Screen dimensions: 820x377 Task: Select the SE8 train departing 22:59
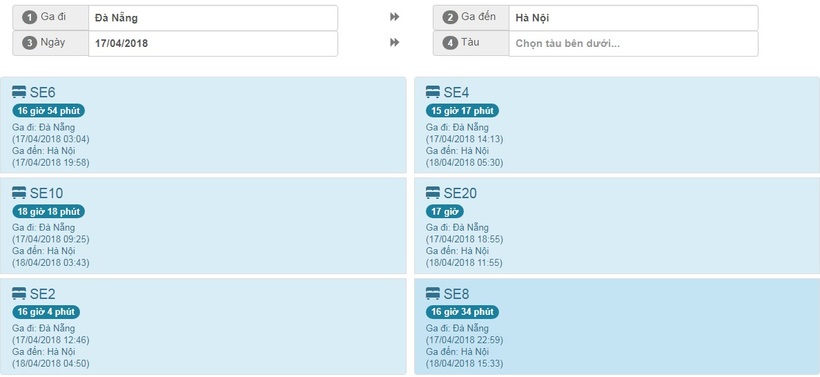coord(617,326)
